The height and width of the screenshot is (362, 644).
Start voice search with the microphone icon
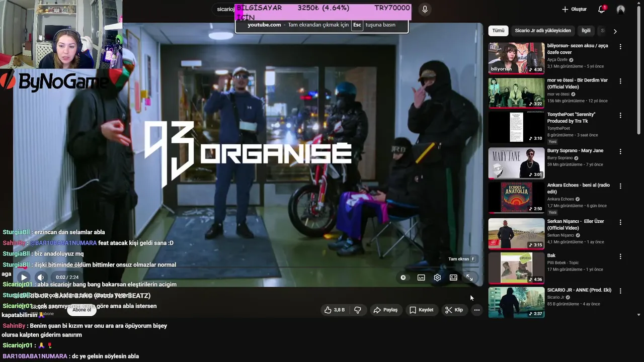point(425,9)
